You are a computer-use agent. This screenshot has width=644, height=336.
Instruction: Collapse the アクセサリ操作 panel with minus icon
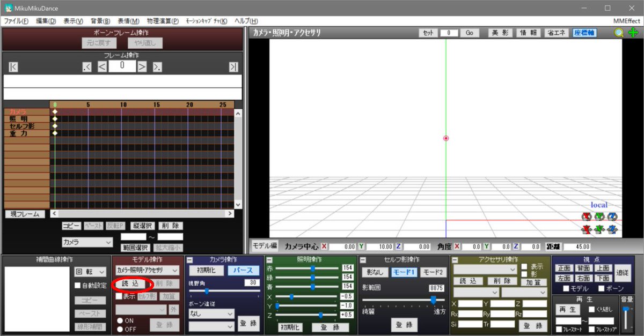pos(455,260)
